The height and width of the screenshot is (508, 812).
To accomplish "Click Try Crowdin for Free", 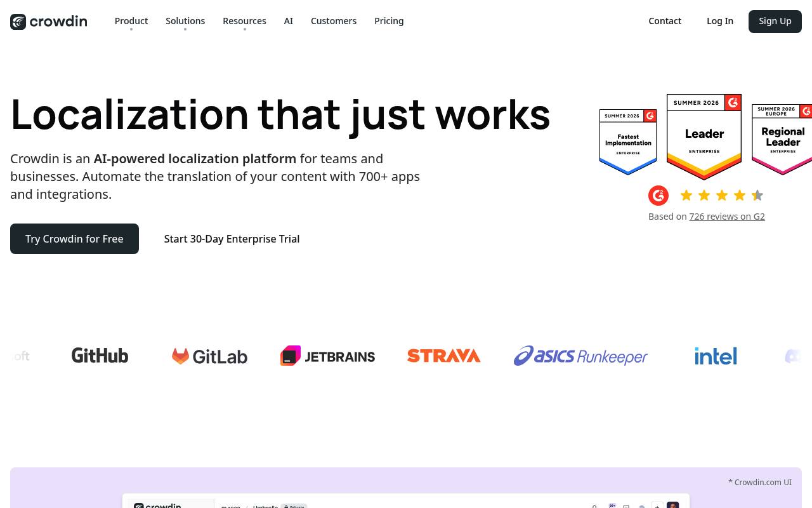I will [x=74, y=239].
